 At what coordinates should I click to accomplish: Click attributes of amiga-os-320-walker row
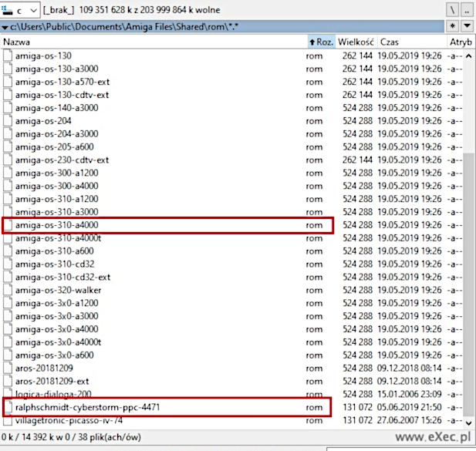pos(454,290)
